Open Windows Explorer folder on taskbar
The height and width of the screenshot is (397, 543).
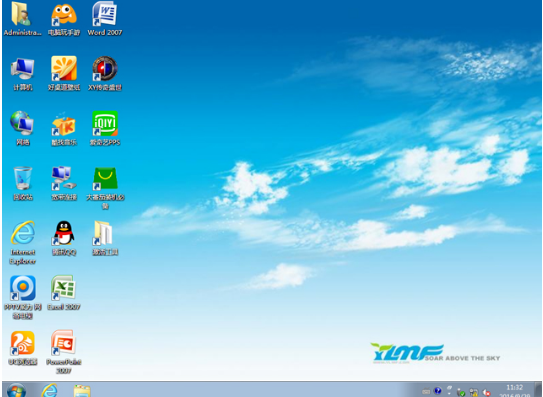tap(82, 391)
